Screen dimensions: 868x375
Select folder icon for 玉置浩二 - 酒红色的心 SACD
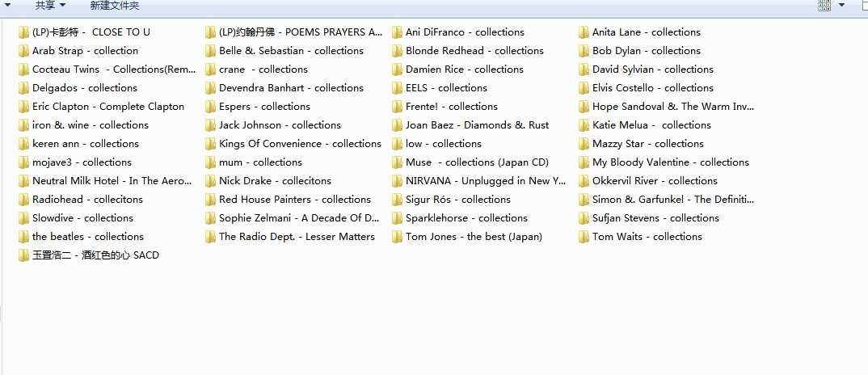pyautogui.click(x=23, y=255)
